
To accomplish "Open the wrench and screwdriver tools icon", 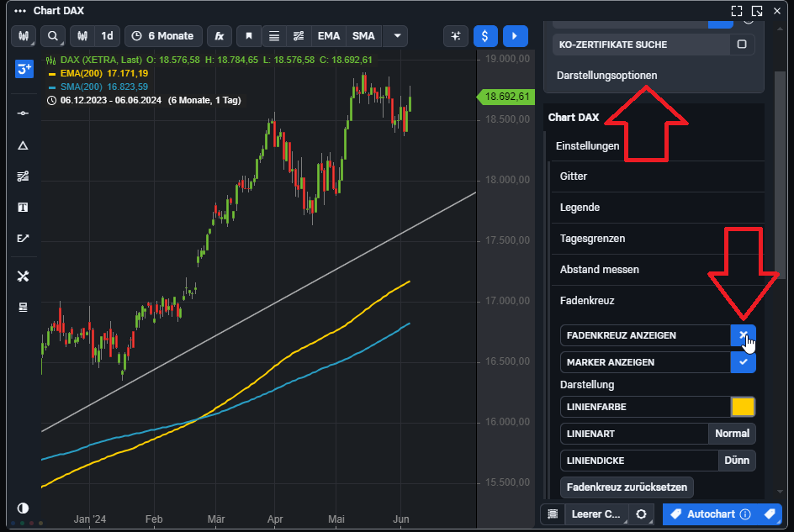I will pos(23,277).
